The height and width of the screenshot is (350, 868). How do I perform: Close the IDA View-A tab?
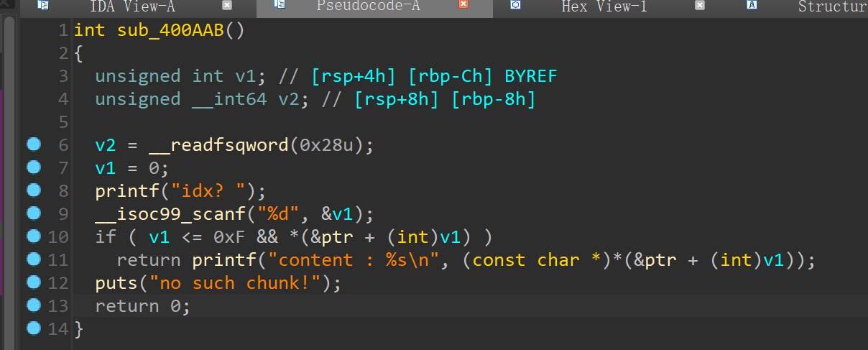[x=227, y=6]
